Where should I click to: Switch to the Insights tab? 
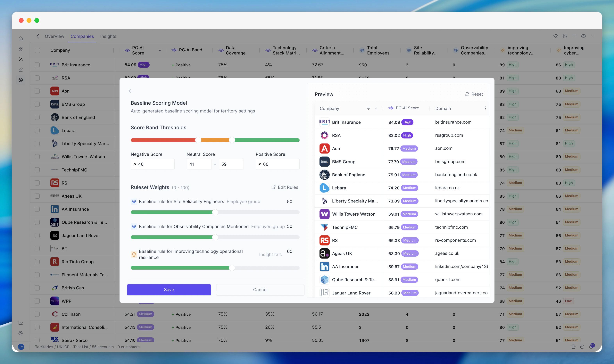pyautogui.click(x=108, y=36)
